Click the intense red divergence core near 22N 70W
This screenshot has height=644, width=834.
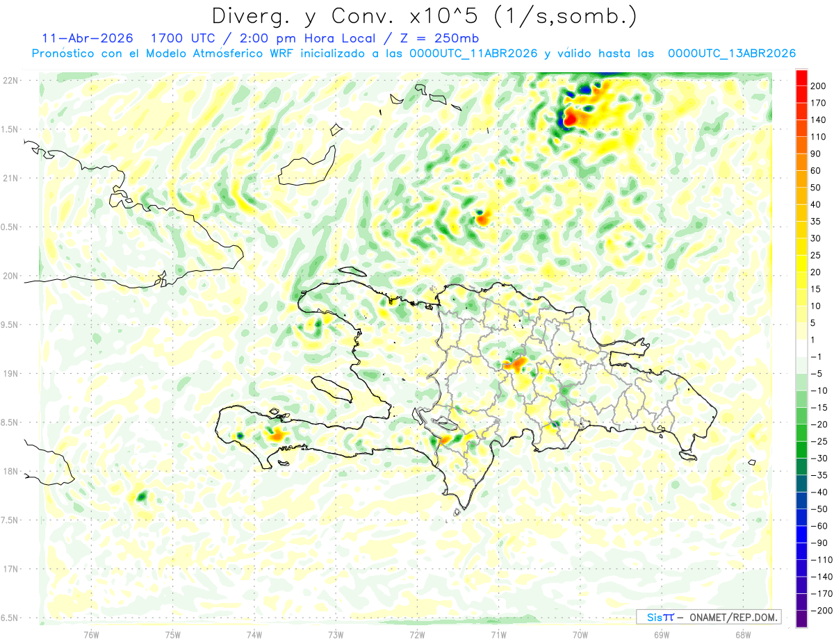571,118
